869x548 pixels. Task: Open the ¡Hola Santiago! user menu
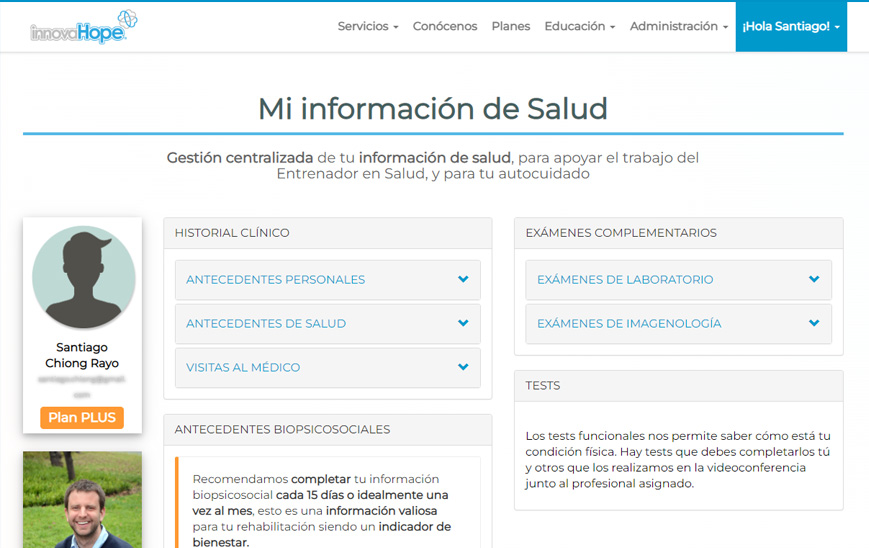coord(790,27)
